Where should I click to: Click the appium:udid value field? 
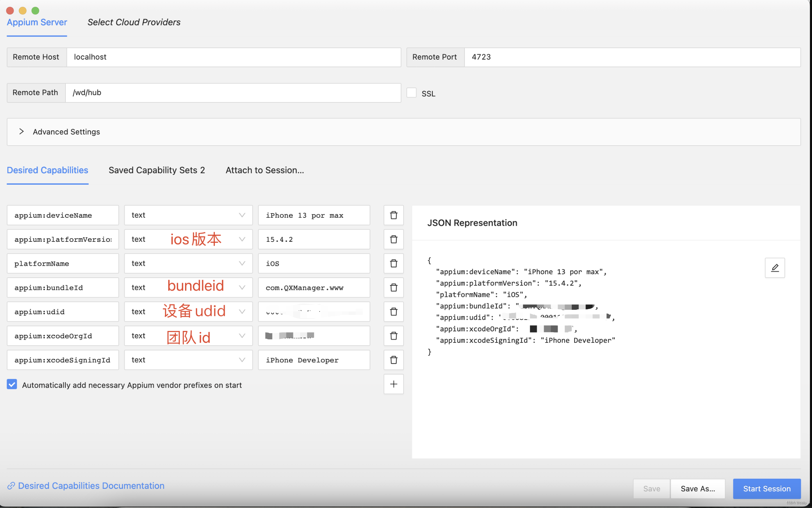314,311
